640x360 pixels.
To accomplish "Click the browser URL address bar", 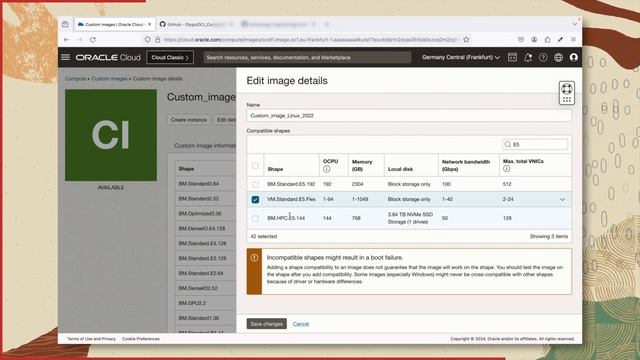I will tap(309, 40).
